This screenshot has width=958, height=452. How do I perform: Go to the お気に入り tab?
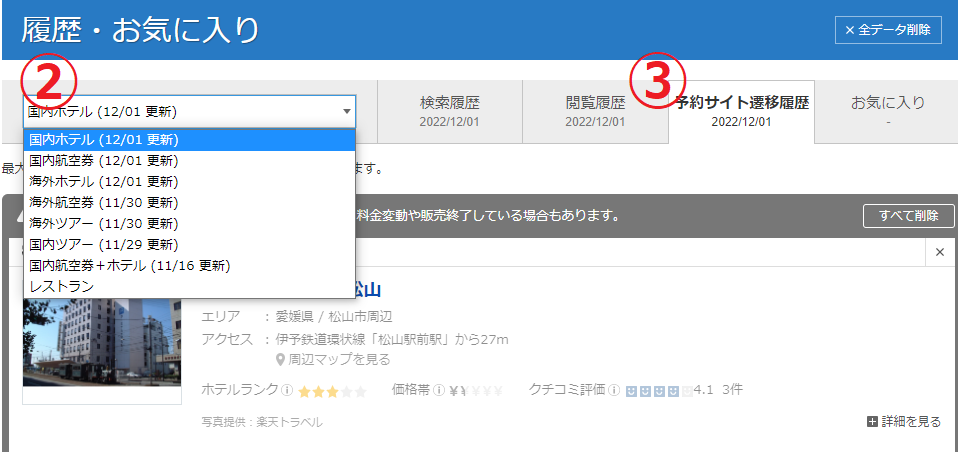[887, 111]
